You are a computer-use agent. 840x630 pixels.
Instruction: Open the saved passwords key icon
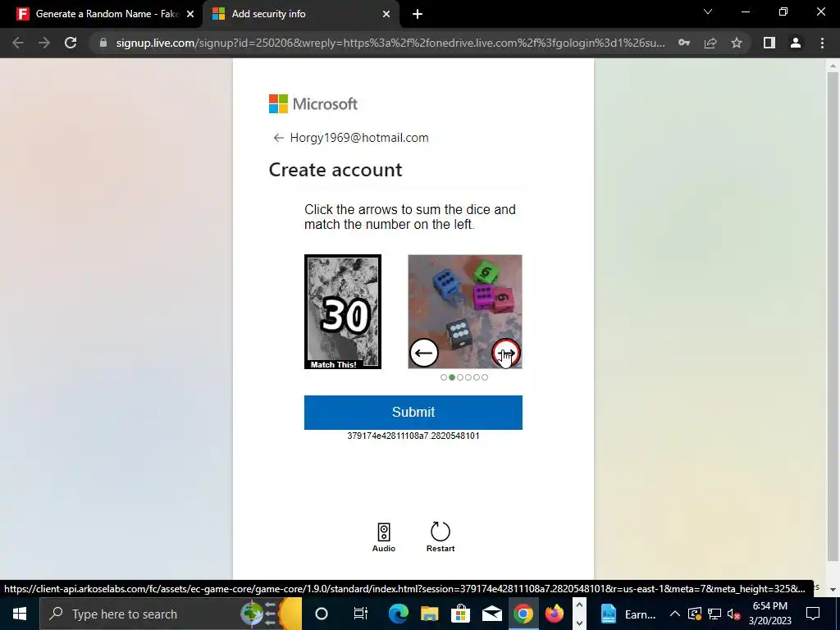tap(684, 43)
